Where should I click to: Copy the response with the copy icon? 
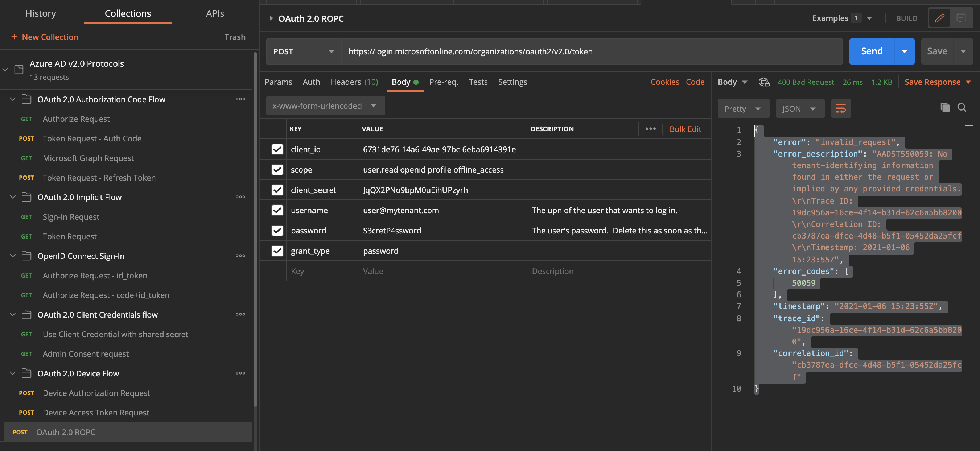(944, 108)
